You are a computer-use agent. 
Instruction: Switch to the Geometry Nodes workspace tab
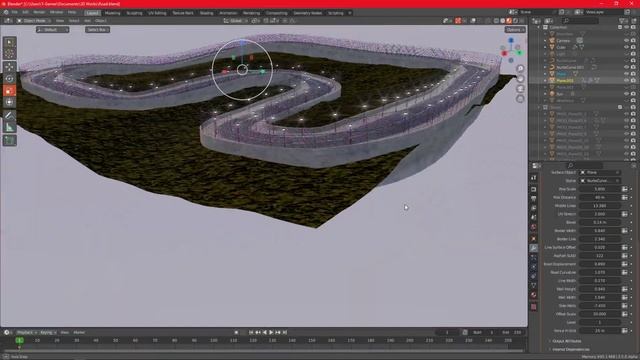coord(308,13)
